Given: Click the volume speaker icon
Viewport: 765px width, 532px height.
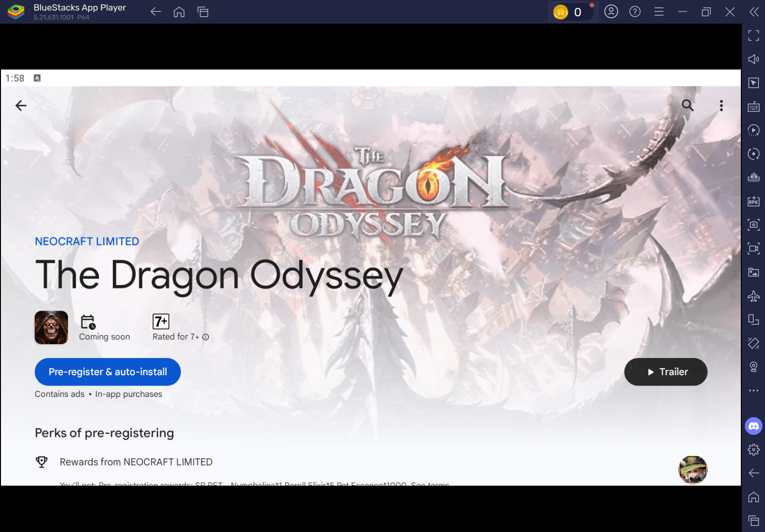Looking at the screenshot, I should point(753,59).
